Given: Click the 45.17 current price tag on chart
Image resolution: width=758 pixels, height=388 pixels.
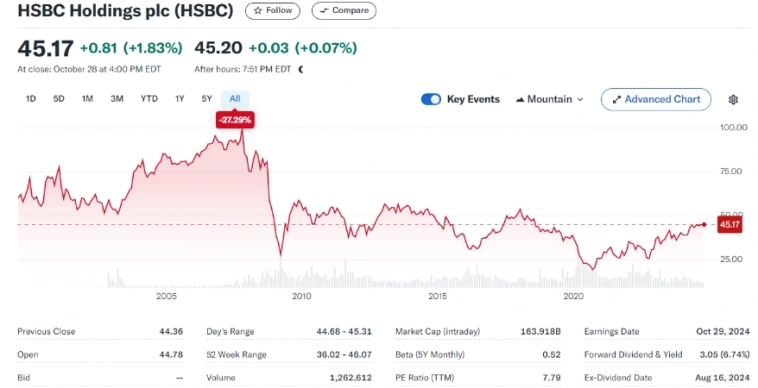Looking at the screenshot, I should click(729, 225).
